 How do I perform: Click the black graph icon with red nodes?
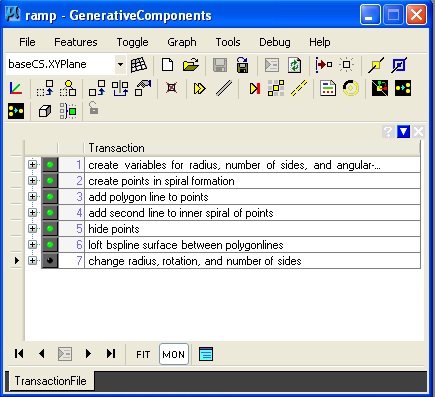[x=380, y=88]
